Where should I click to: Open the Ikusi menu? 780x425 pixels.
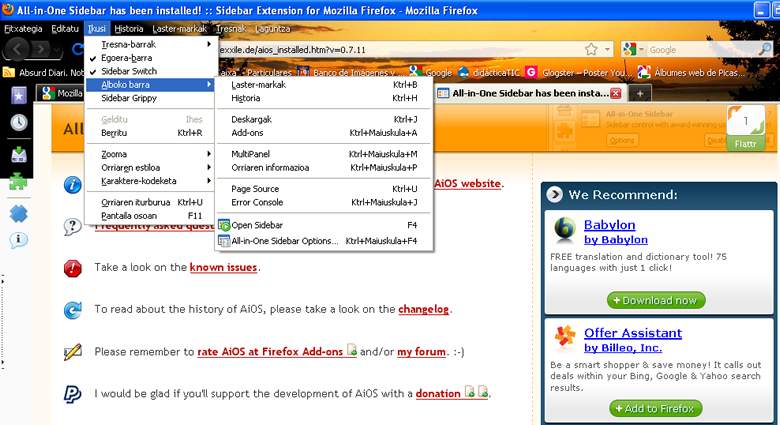[97, 29]
